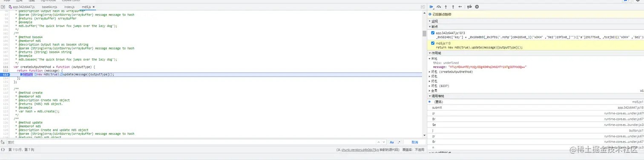Click the 已在断点暂停 paused status banner
This screenshot has width=644, height=160.
536,14
